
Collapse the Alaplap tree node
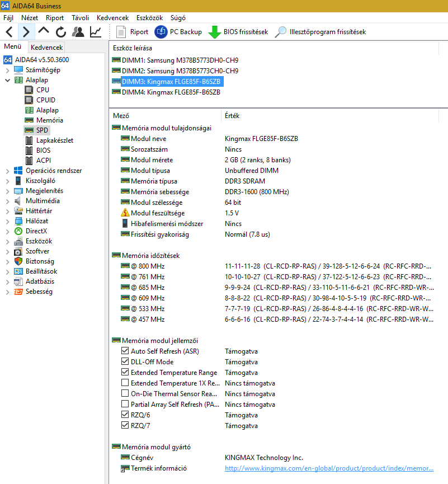[x=8, y=80]
